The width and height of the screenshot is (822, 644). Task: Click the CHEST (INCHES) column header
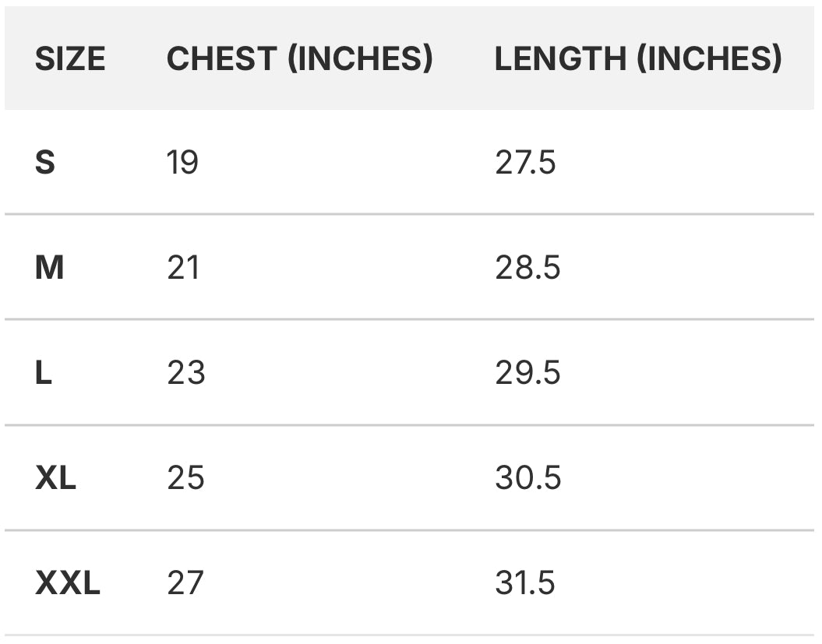[x=299, y=59]
